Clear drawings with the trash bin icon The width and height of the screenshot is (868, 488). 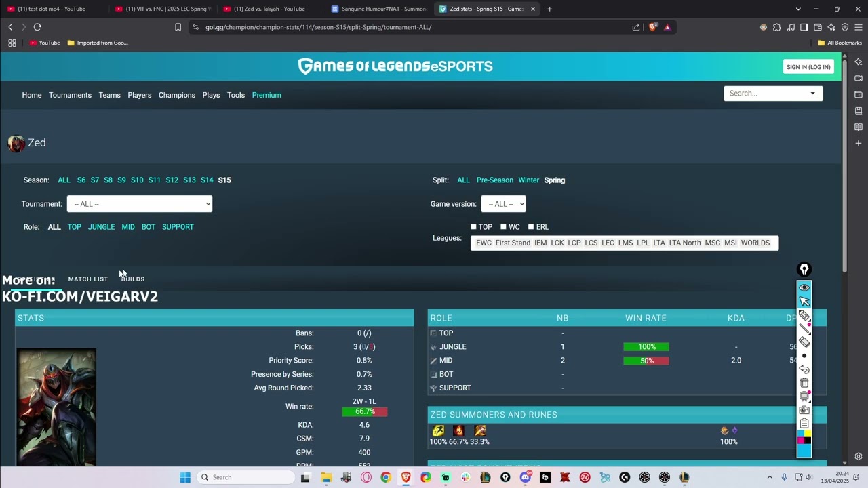click(804, 383)
